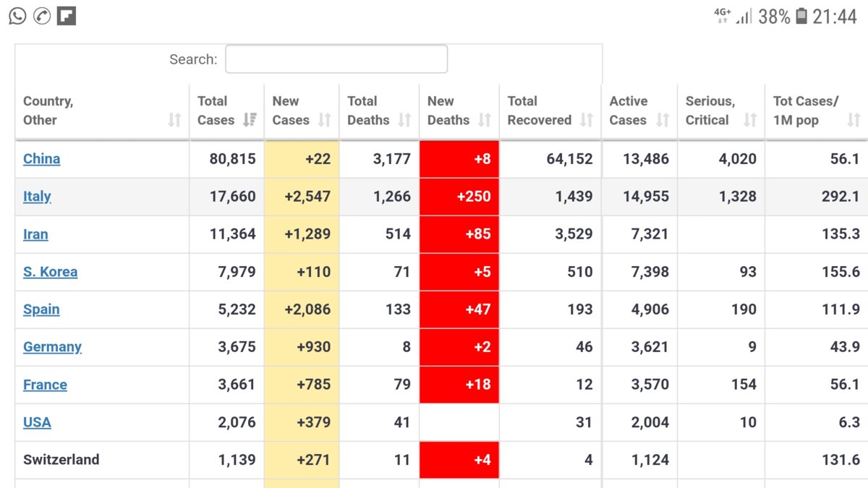Image resolution: width=868 pixels, height=488 pixels.
Task: Sort by Active Cases arrow icon
Action: 663,120
